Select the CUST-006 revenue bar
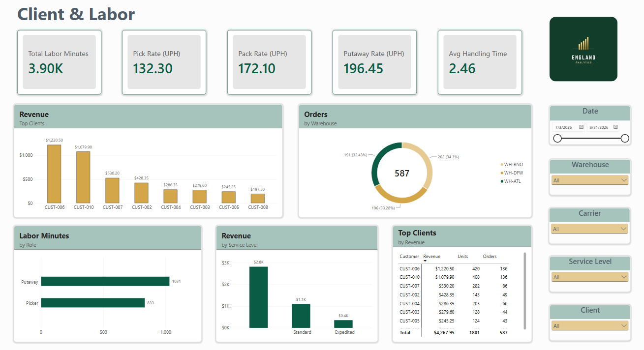The width and height of the screenshot is (644, 350). (54, 174)
